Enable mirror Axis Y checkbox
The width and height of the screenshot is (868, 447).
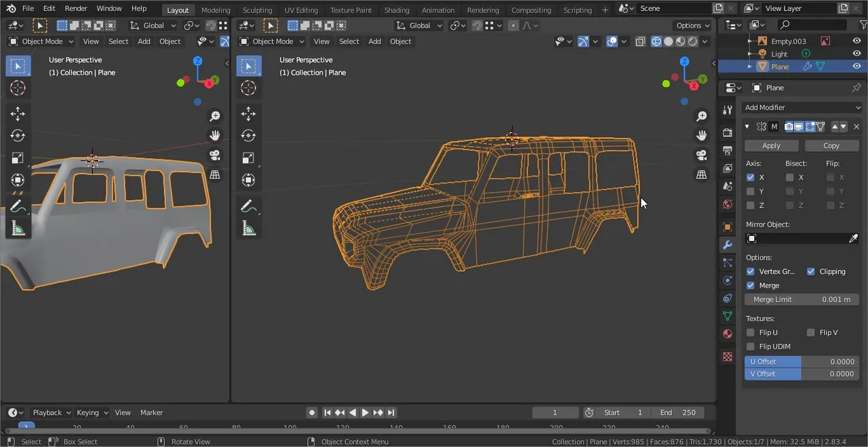click(x=750, y=191)
